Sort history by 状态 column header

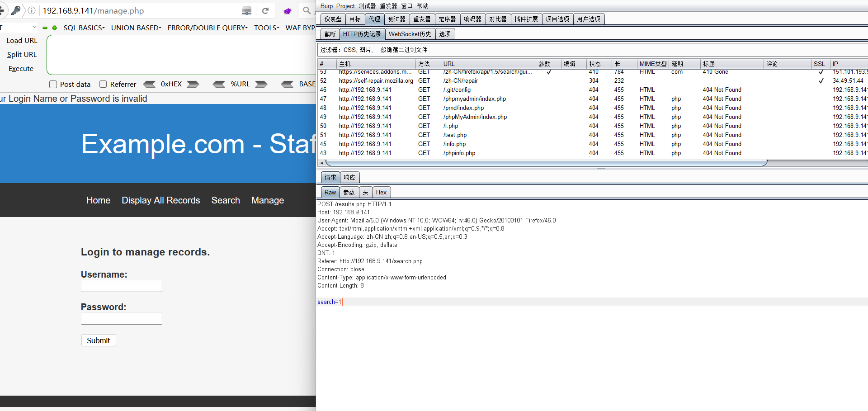coord(599,64)
